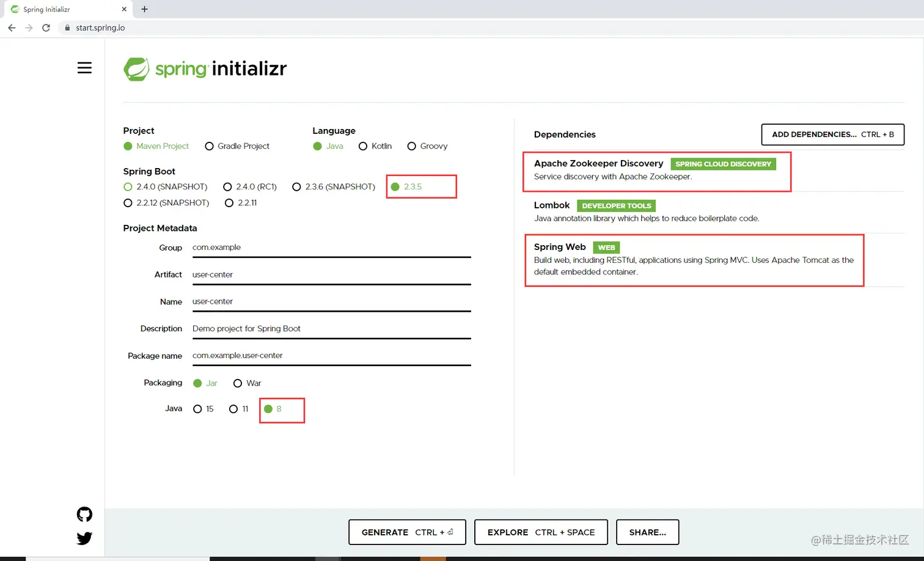Set packaging to War
924x561 pixels.
pyautogui.click(x=248, y=383)
